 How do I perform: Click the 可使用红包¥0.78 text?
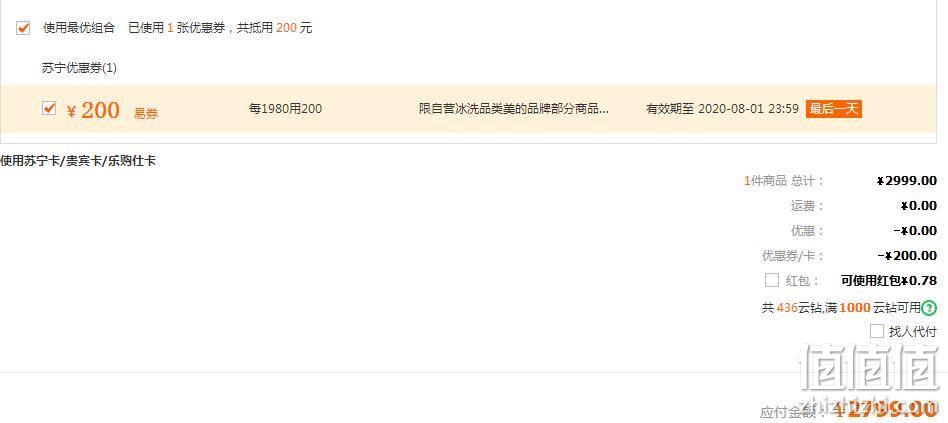coord(889,280)
